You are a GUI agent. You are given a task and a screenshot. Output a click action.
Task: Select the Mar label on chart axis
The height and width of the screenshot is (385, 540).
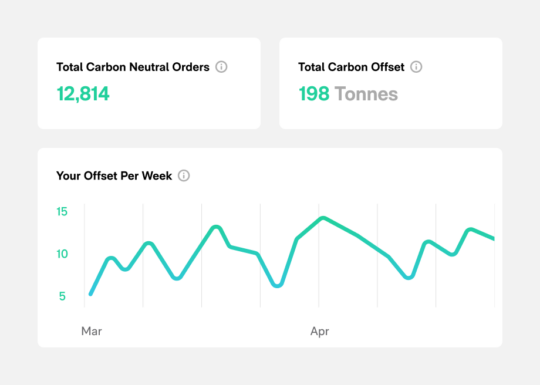point(91,331)
